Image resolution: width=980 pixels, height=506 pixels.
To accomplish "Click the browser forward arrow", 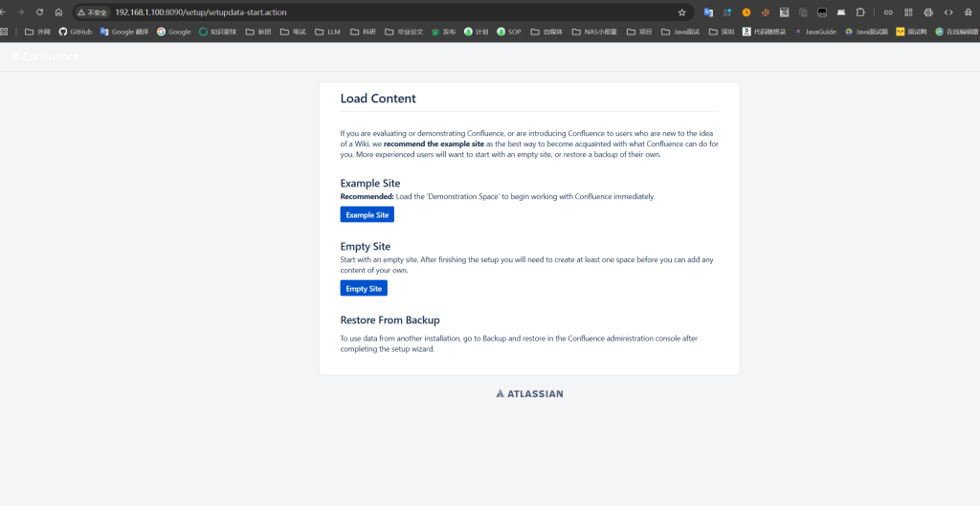I will tap(21, 11).
